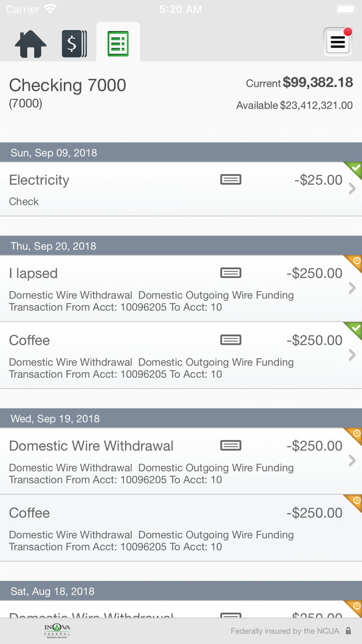The image size is (362, 644).
Task: Tap the check image icon for Electricity
Action: pyautogui.click(x=231, y=180)
